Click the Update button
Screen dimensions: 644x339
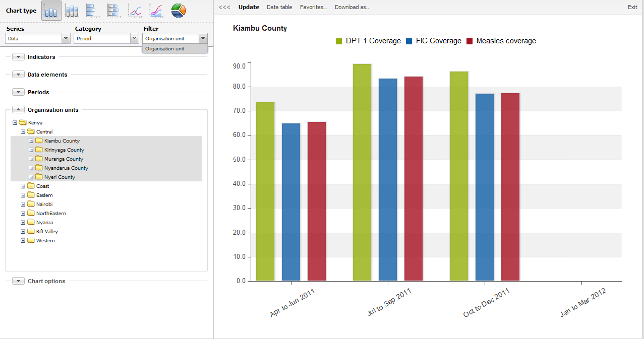point(249,7)
